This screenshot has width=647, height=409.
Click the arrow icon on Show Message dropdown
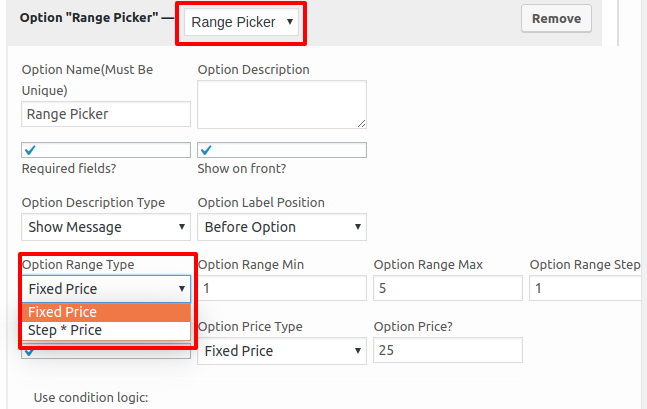[x=182, y=227]
